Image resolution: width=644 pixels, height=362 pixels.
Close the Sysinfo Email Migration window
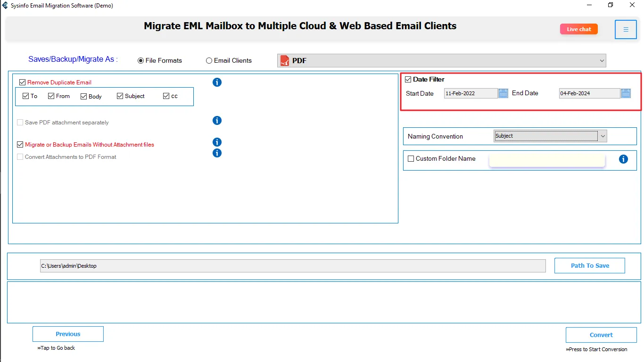point(632,5)
